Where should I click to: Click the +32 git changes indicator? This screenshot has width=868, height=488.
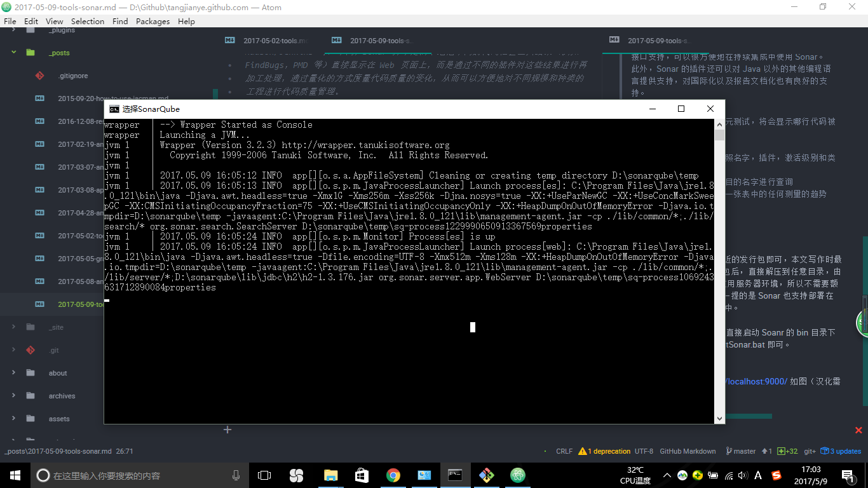tap(788, 451)
